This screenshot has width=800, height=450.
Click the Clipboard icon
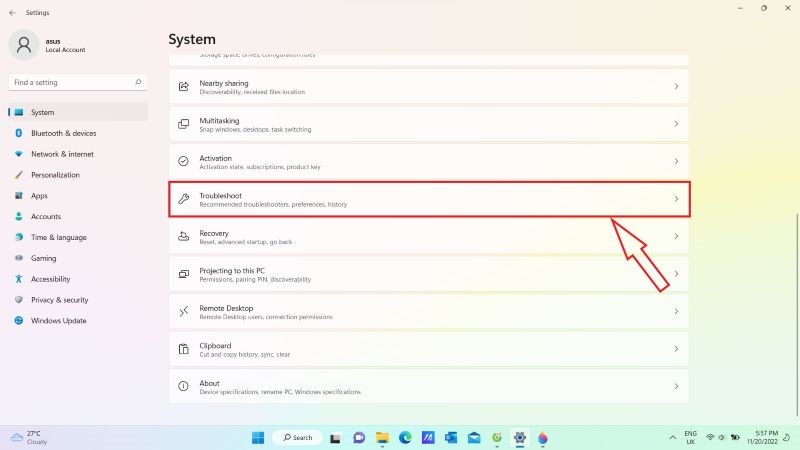[x=184, y=349]
